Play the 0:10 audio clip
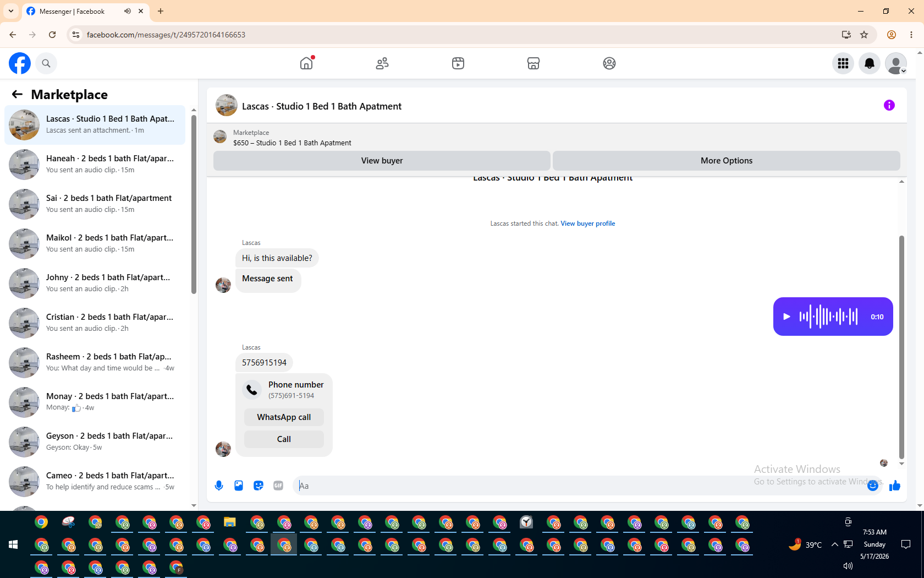 pos(787,317)
